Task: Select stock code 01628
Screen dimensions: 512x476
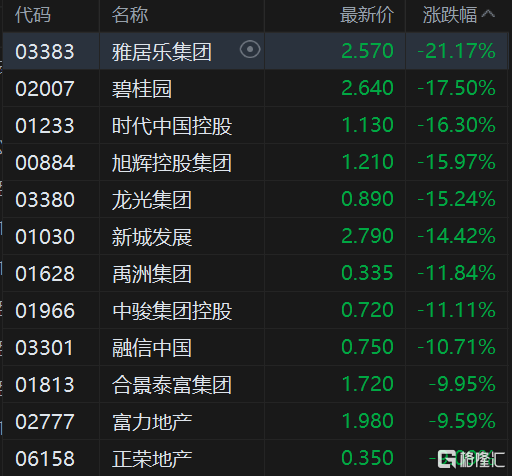Action: (45, 274)
